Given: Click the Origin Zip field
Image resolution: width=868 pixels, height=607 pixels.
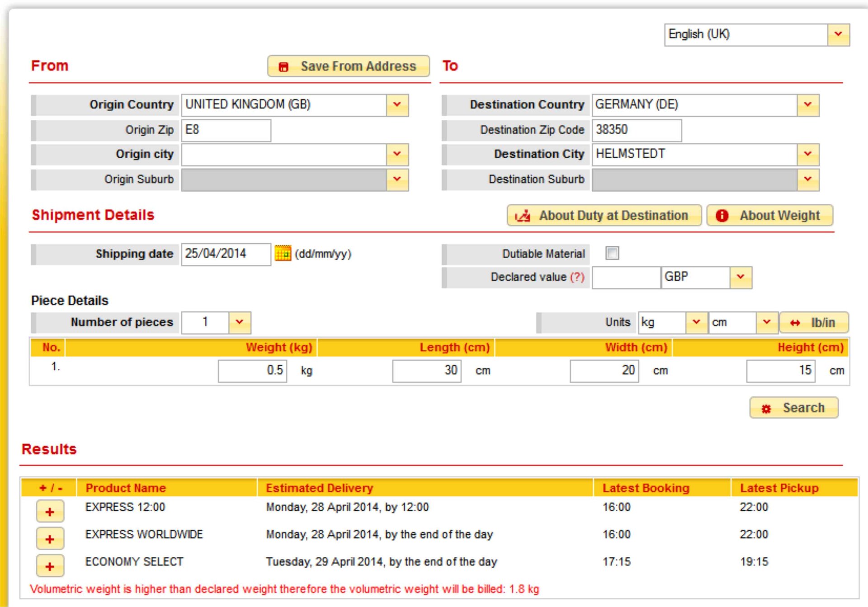Looking at the screenshot, I should point(226,130).
